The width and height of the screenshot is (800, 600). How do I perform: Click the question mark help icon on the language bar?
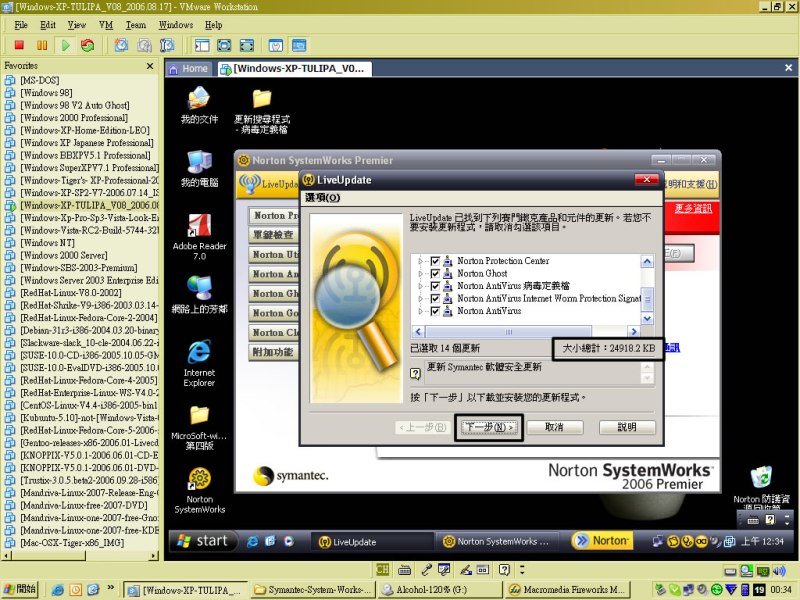coord(504,569)
